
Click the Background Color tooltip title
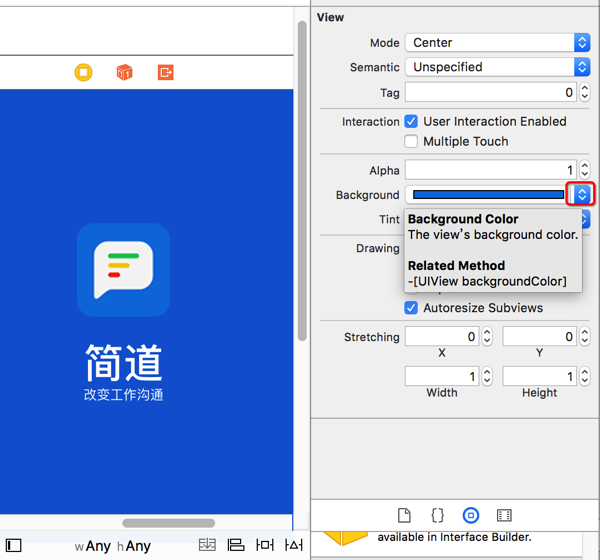click(463, 219)
